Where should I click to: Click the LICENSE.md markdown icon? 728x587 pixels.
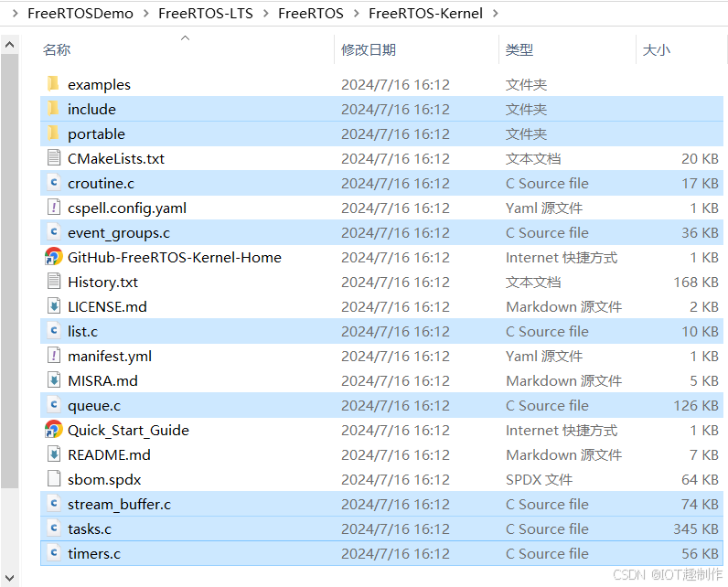pyautogui.click(x=54, y=305)
